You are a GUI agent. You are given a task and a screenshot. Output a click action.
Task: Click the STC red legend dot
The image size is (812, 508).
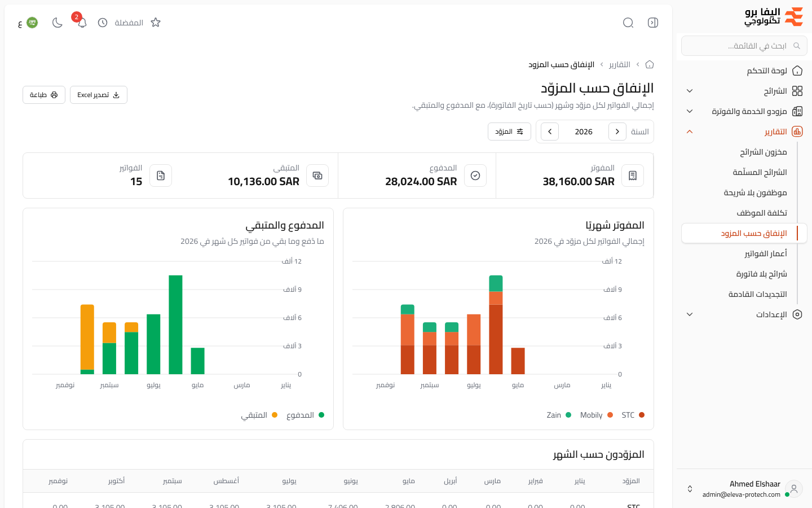[642, 415]
